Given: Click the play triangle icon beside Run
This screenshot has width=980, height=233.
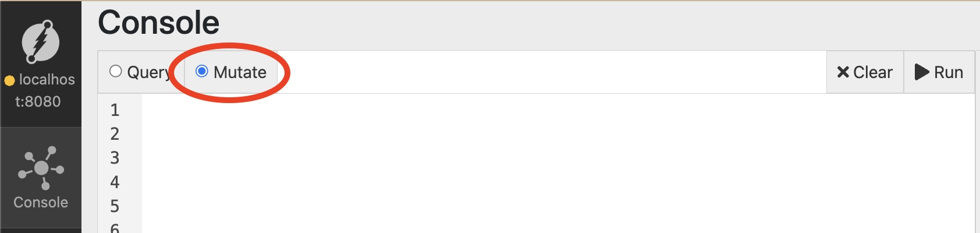Looking at the screenshot, I should 922,72.
